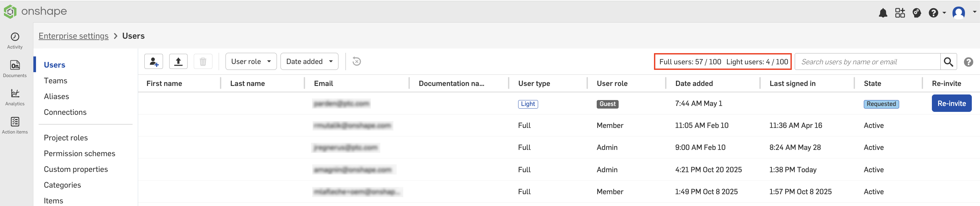The width and height of the screenshot is (980, 206).
Task: Open the App Store icon
Action: (900, 13)
